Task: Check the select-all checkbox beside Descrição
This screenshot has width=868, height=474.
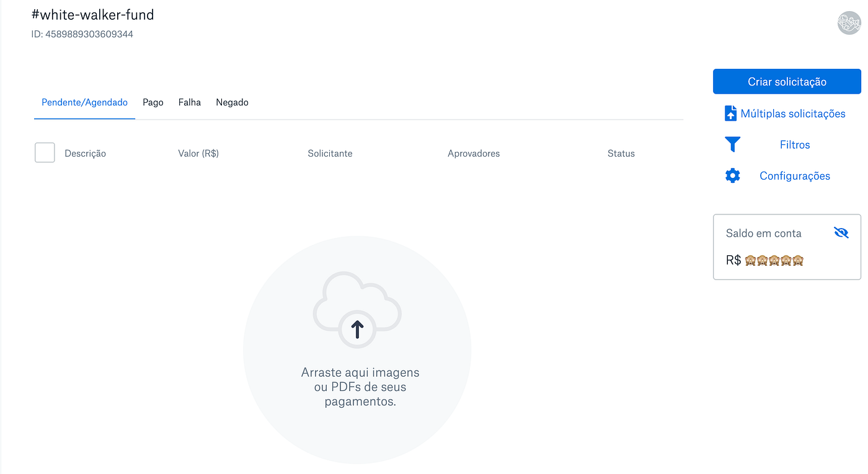Action: click(x=45, y=152)
